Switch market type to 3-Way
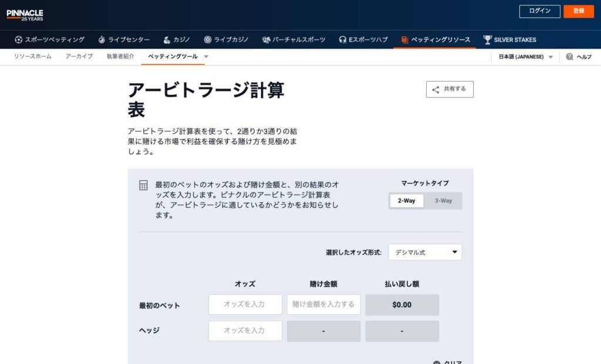The image size is (601, 364). pyautogui.click(x=443, y=201)
